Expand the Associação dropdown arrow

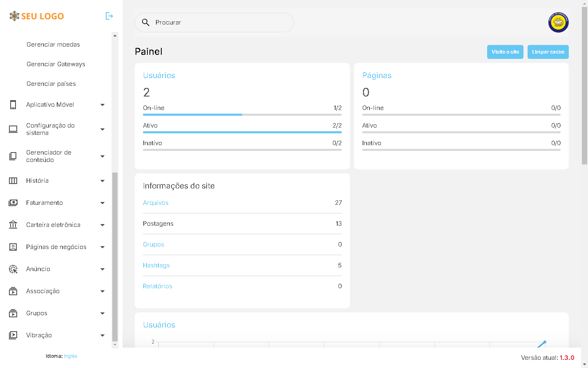(102, 291)
